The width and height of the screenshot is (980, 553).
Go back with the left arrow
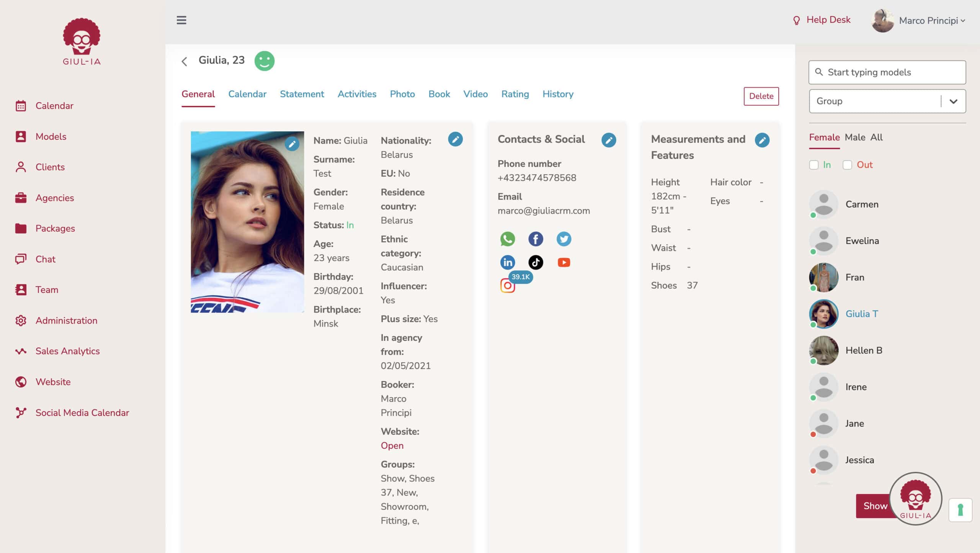coord(185,61)
